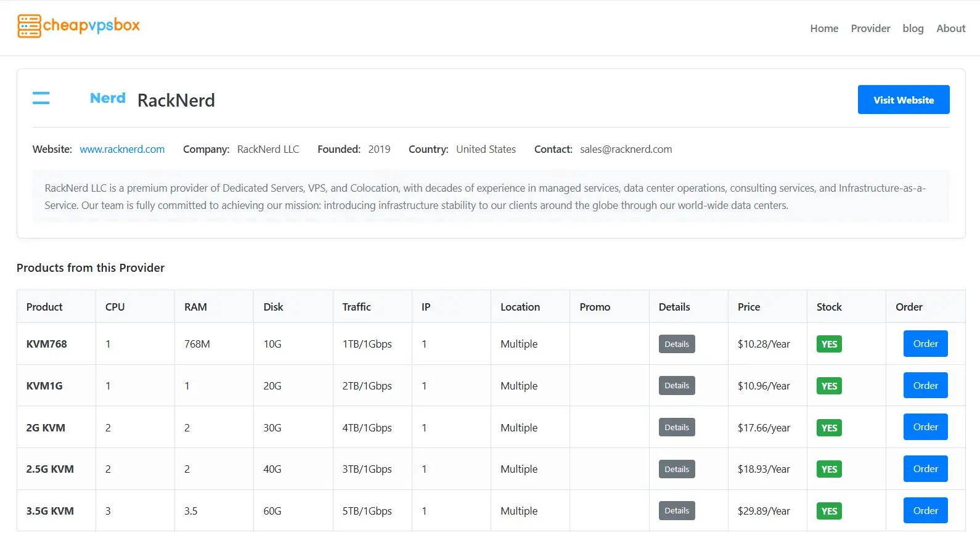
Task: Open the Home menu item
Action: [824, 28]
